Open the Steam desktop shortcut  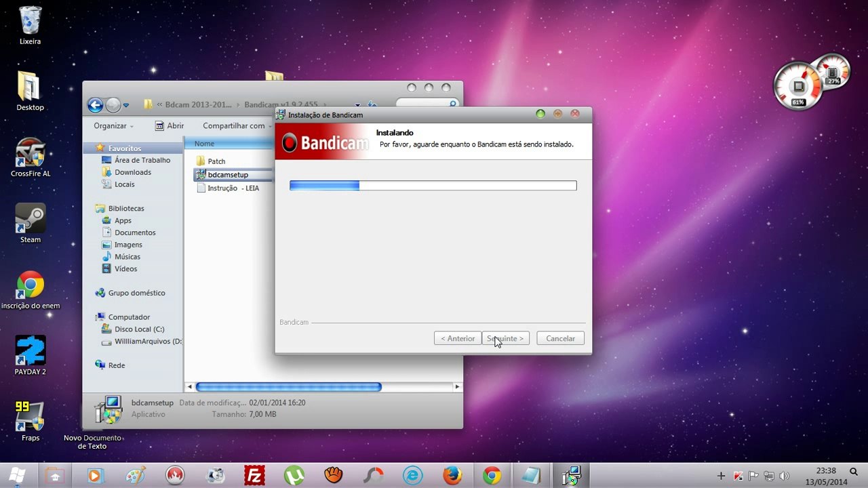tap(31, 223)
